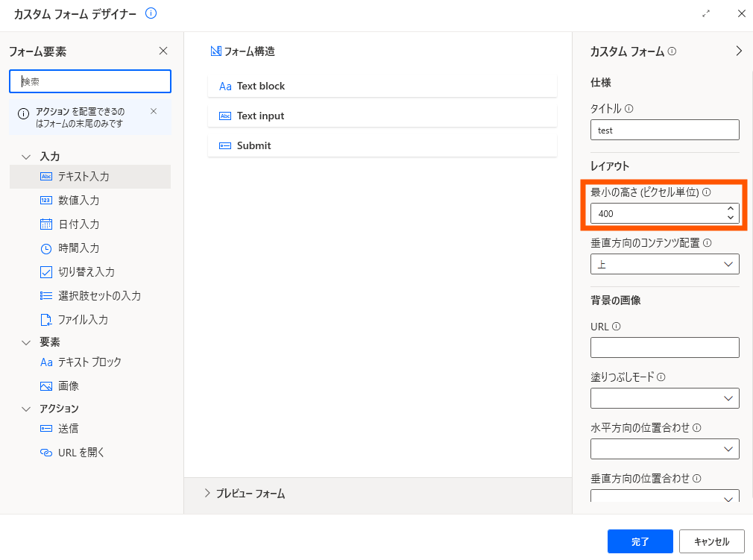This screenshot has height=560, width=753.
Task: Open the 垂直方向のコンテンツ配置 dropdown
Action: 664,264
